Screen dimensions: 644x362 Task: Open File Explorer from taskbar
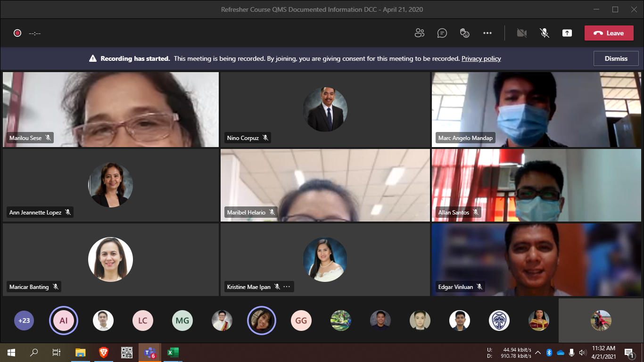coord(81,352)
